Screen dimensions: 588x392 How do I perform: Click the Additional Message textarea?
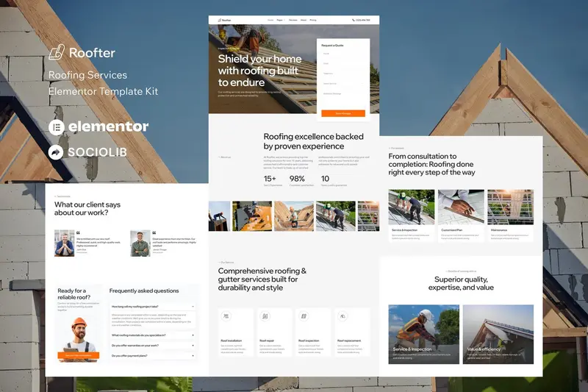[343, 99]
